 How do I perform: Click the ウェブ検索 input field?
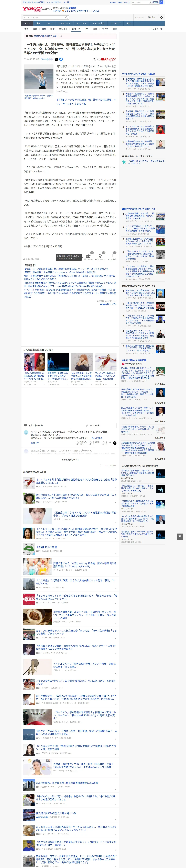coord(140,2)
